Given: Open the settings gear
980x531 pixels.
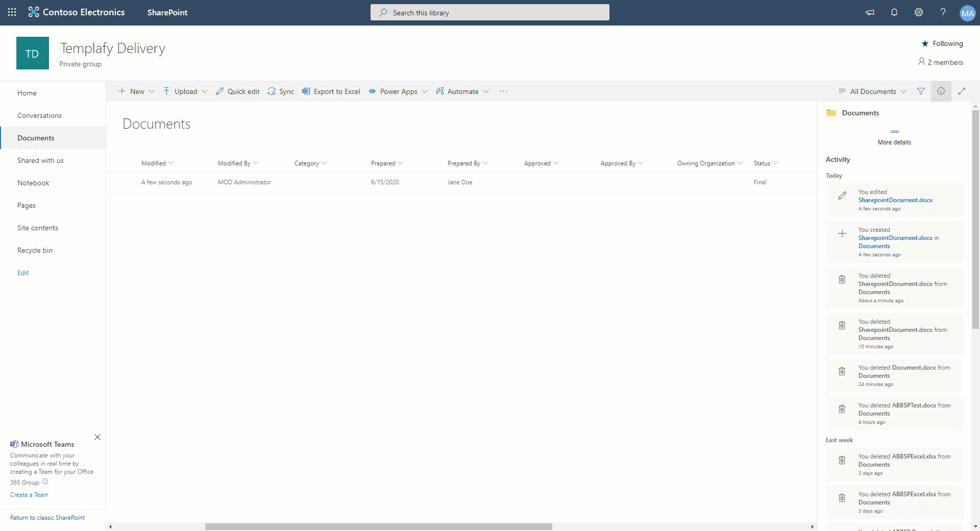Looking at the screenshot, I should [919, 12].
